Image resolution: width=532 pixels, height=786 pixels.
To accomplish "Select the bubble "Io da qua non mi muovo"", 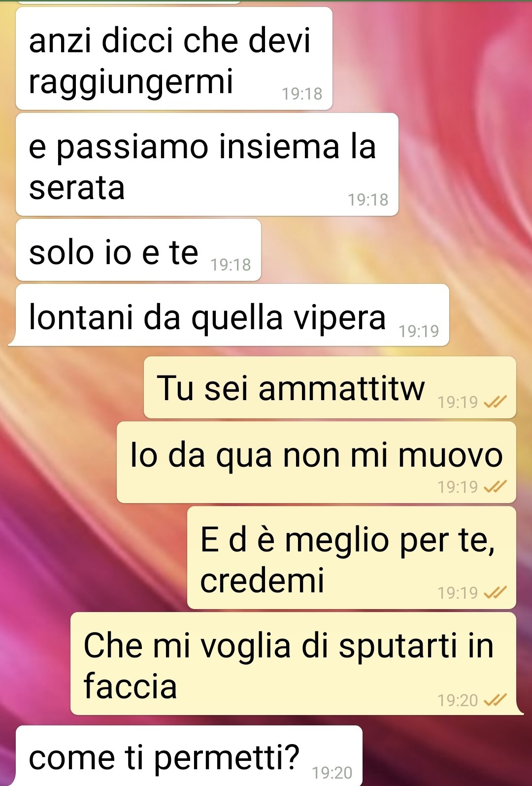I will (316, 462).
